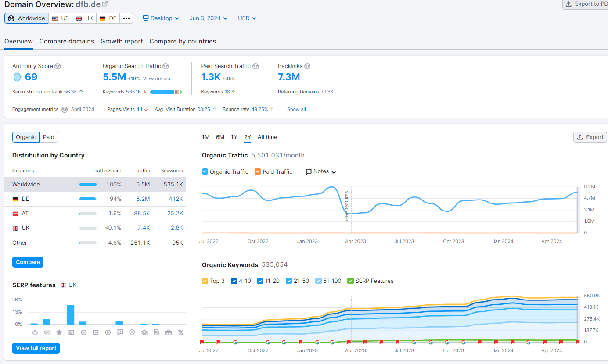Open USD currency dropdown
608x364 pixels.
point(247,18)
